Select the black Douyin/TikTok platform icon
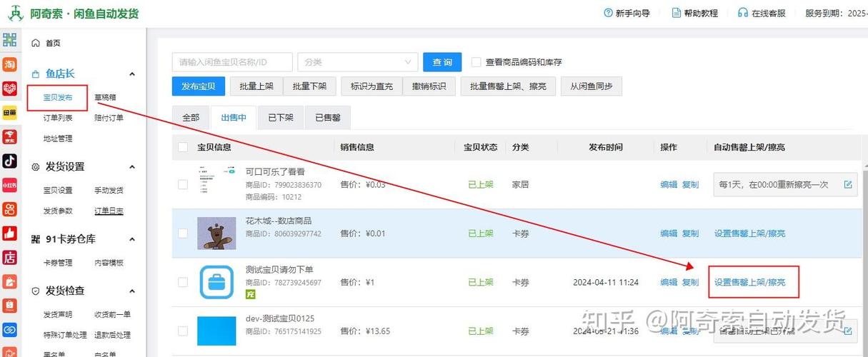Viewport: 868px width, 357px height. [9, 161]
